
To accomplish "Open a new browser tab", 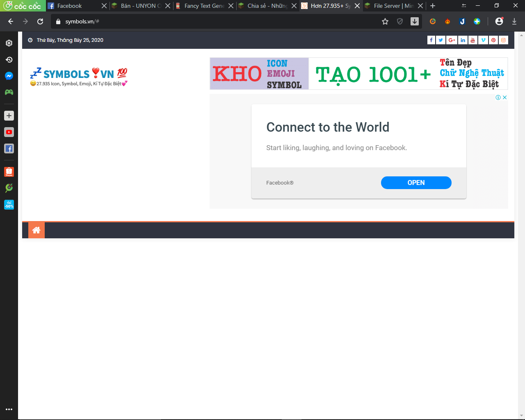I will [433, 6].
